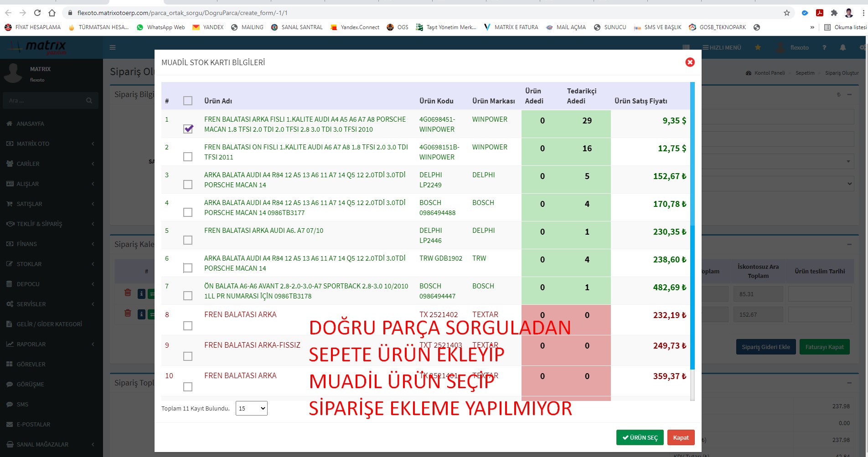Click the help question mark icon

point(824,47)
